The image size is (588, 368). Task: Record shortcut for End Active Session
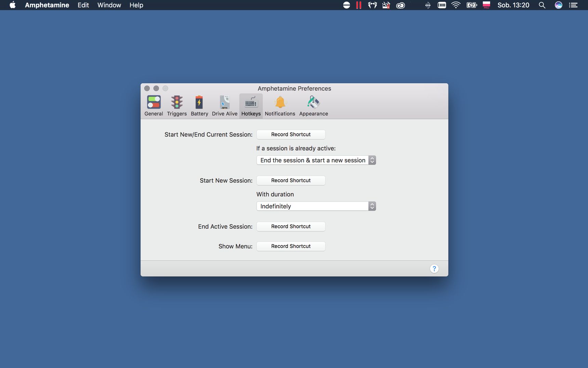(x=291, y=226)
